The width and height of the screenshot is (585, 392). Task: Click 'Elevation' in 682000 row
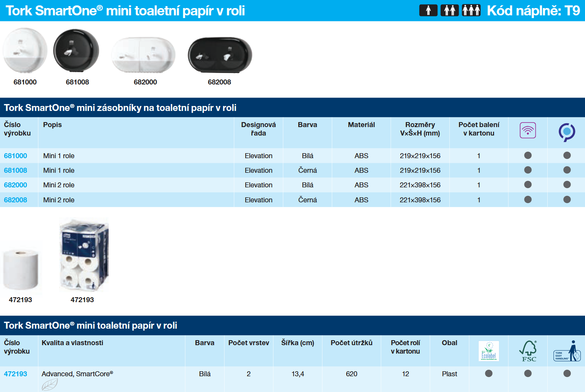(258, 185)
